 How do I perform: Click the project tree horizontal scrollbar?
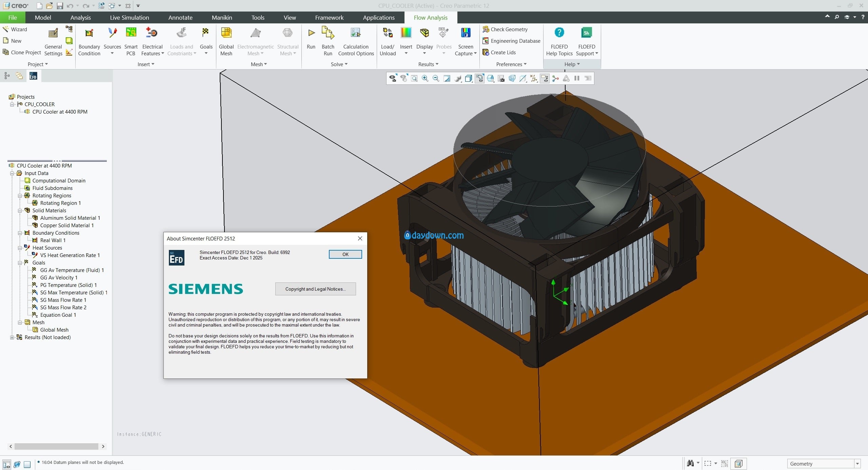[x=56, y=446]
